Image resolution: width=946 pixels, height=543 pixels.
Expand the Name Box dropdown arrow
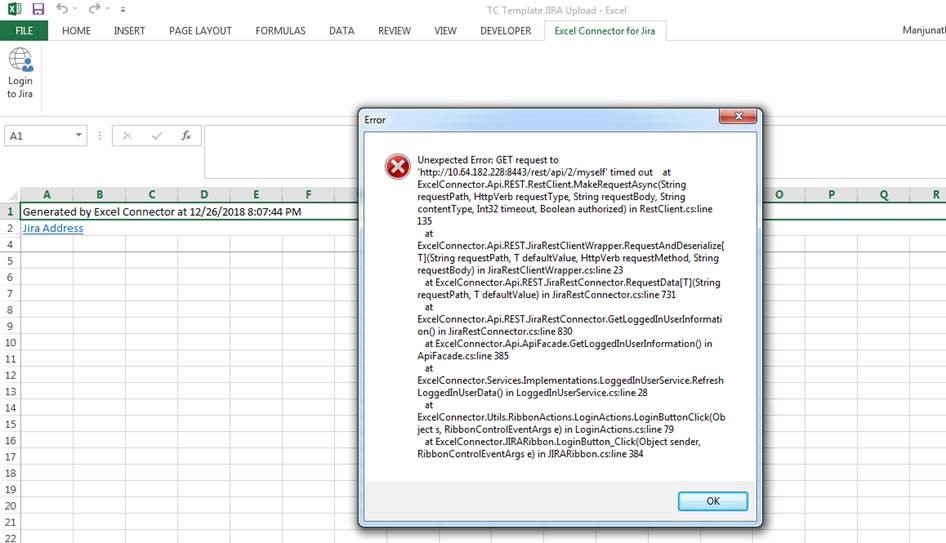pos(78,135)
